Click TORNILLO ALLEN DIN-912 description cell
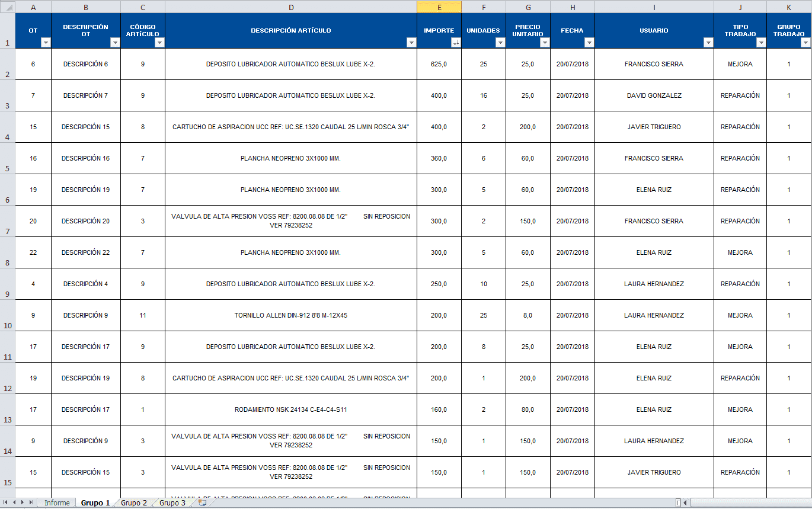This screenshot has width=812, height=509. tap(291, 315)
